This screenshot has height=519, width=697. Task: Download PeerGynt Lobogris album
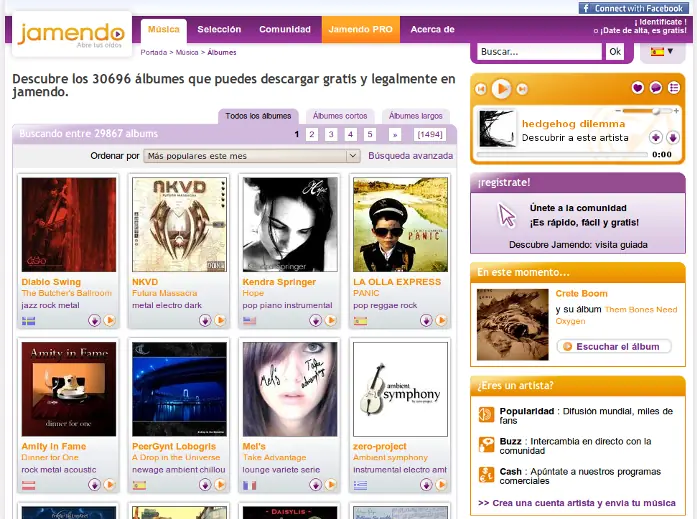(x=205, y=484)
